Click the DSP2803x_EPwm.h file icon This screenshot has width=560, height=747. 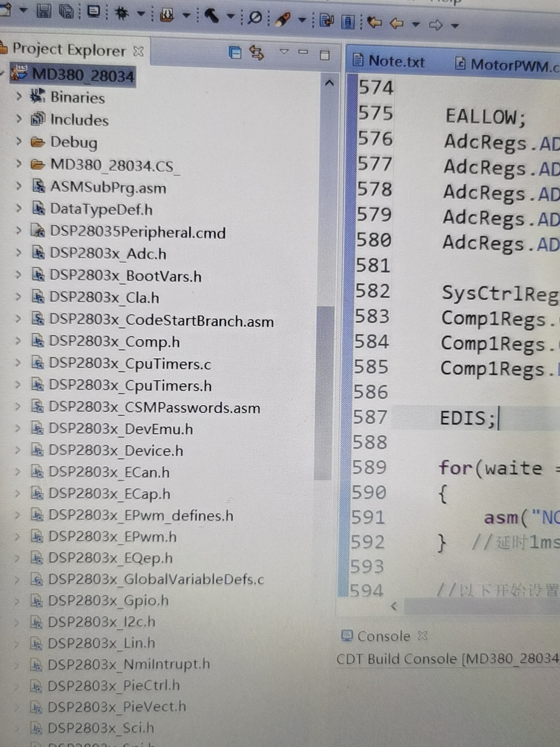[x=37, y=536]
